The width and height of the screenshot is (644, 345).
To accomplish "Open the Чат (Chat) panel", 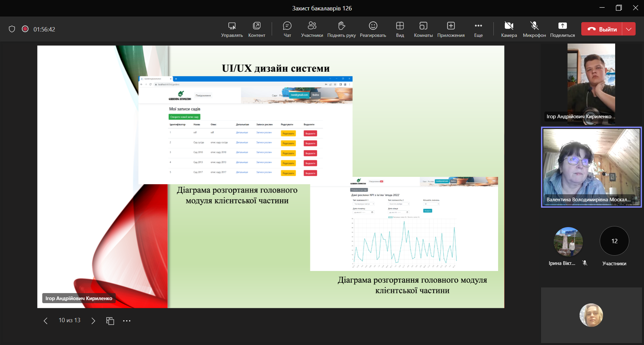I will point(287,29).
